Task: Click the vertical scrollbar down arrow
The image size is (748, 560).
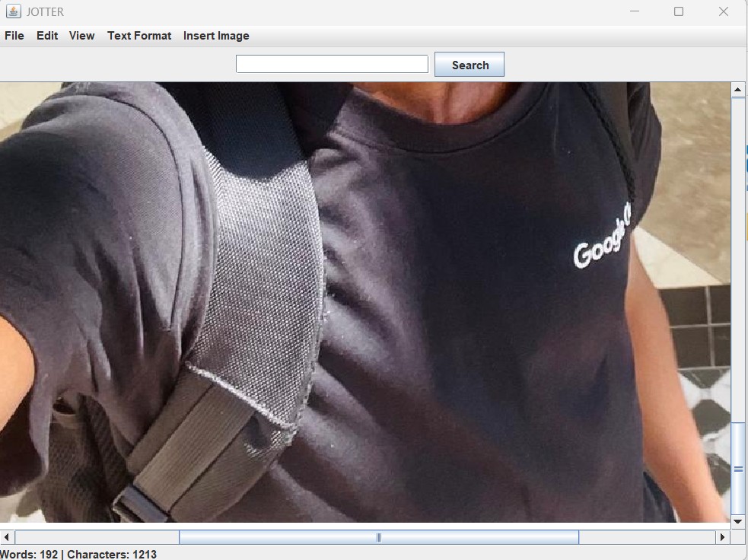Action: (x=737, y=522)
